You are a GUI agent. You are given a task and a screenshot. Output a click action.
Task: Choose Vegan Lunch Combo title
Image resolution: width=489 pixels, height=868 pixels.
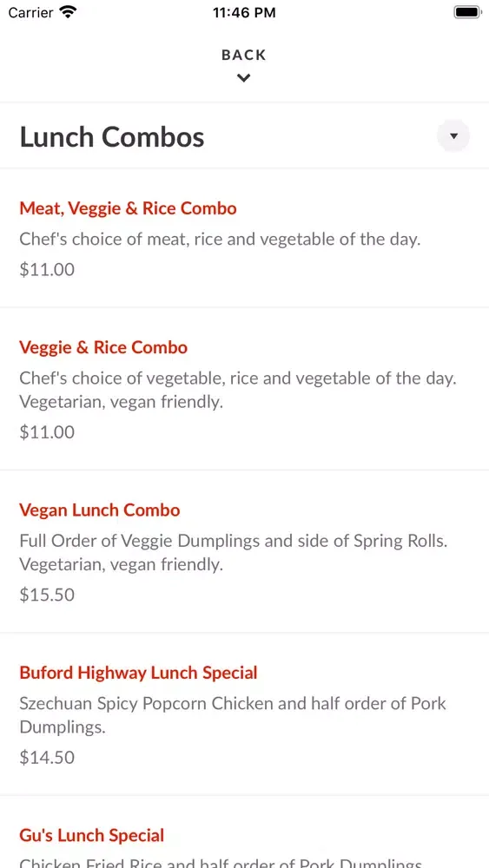pyautogui.click(x=100, y=510)
